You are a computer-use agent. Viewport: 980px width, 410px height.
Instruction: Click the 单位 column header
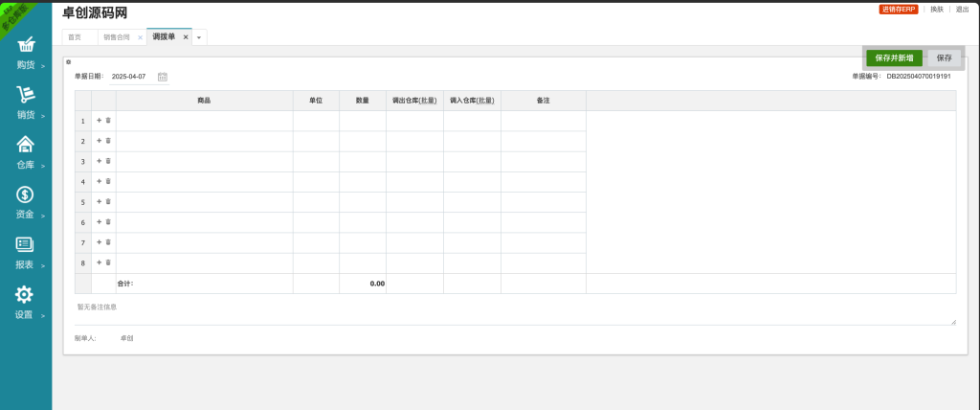[x=316, y=101]
